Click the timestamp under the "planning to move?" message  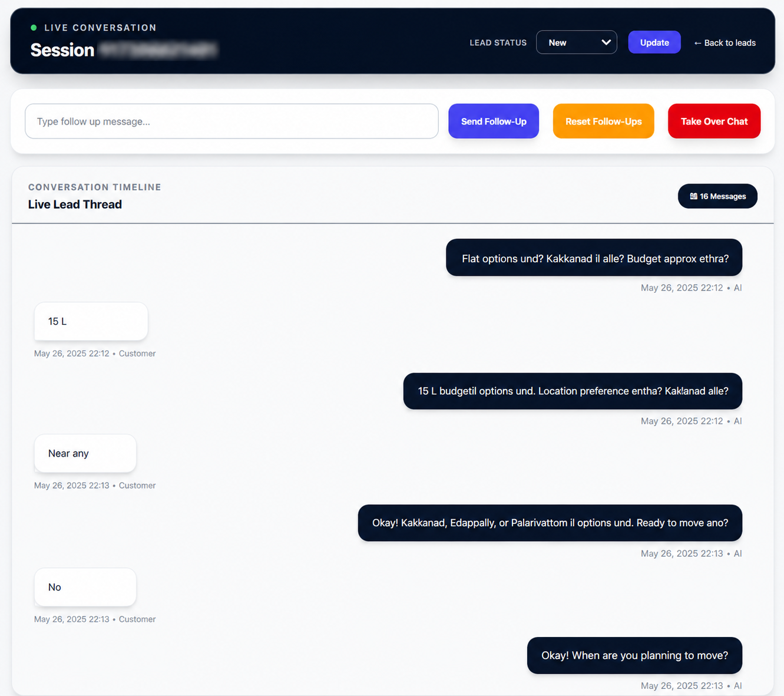click(691, 685)
